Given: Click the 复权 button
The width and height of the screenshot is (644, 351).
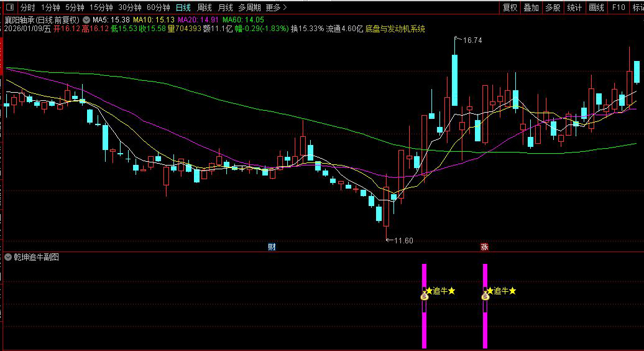Looking at the screenshot, I should pyautogui.click(x=510, y=7).
